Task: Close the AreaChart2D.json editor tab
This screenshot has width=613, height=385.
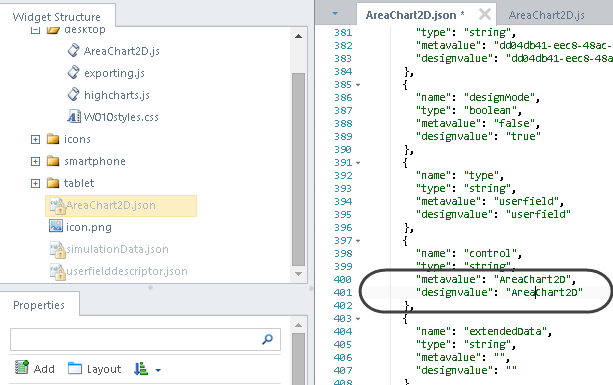Action: tap(485, 14)
